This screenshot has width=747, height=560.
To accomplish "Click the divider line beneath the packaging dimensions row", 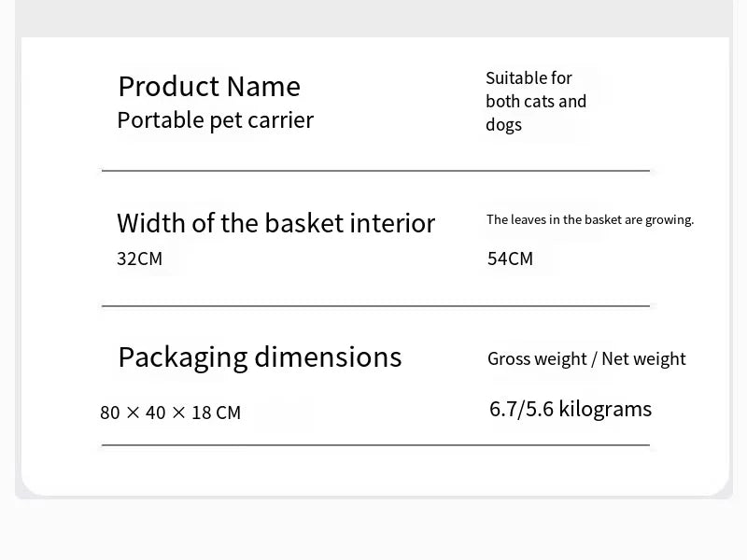I will [375, 445].
